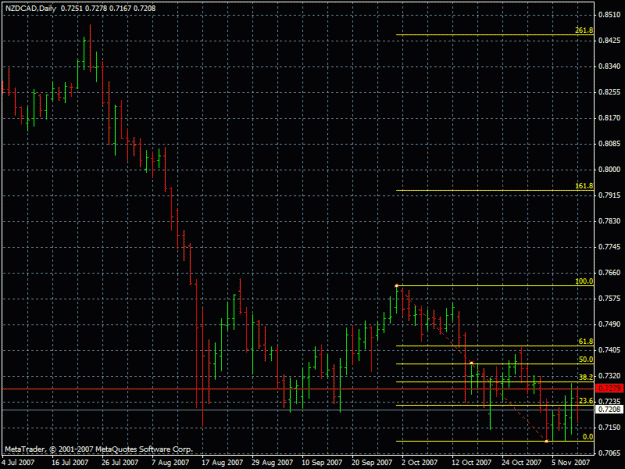Click the 16 Jul 2007 date label

[70, 463]
